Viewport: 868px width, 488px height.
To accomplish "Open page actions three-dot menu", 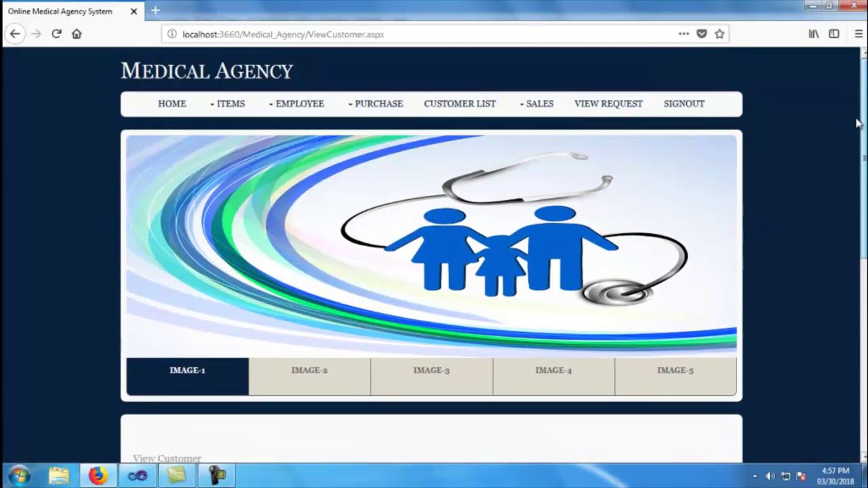I will [x=684, y=34].
